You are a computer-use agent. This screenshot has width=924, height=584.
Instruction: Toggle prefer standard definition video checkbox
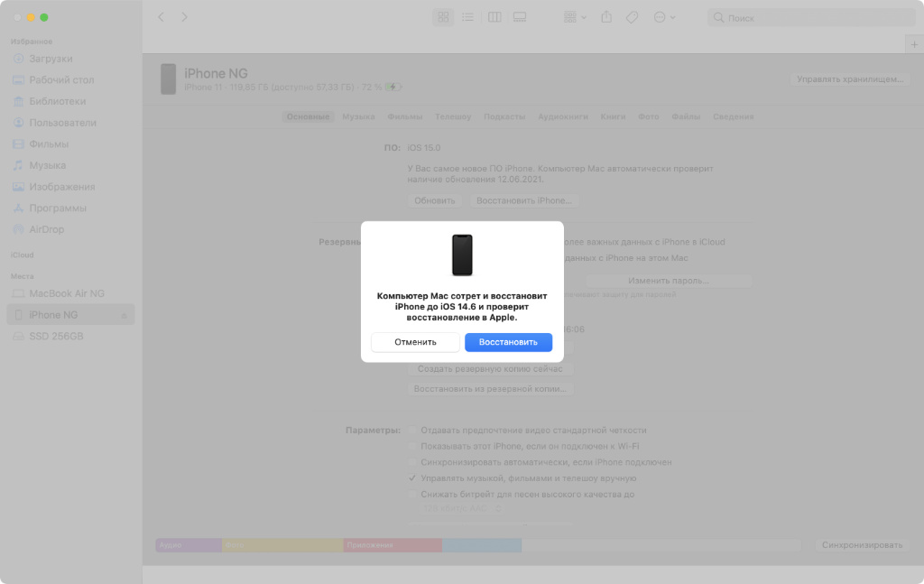tap(411, 431)
